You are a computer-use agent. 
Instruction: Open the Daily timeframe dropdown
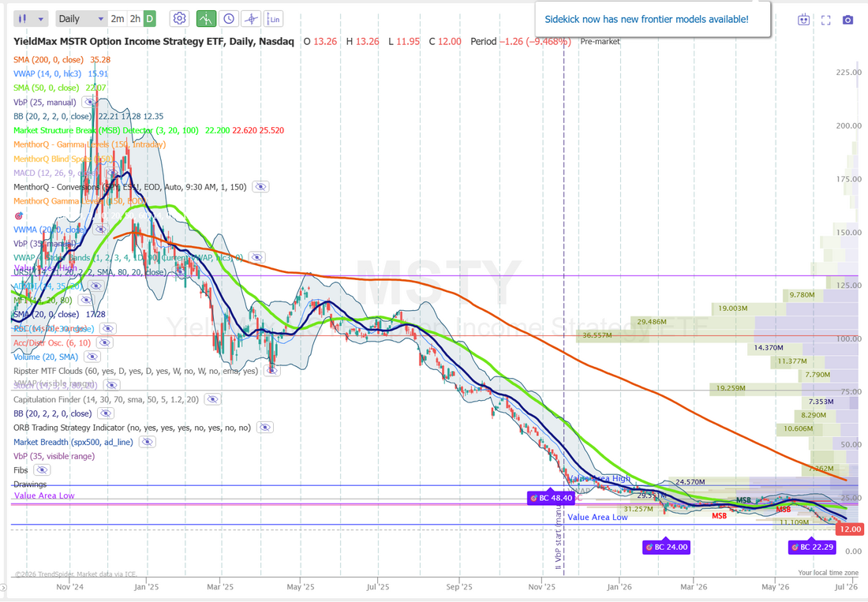tap(80, 19)
